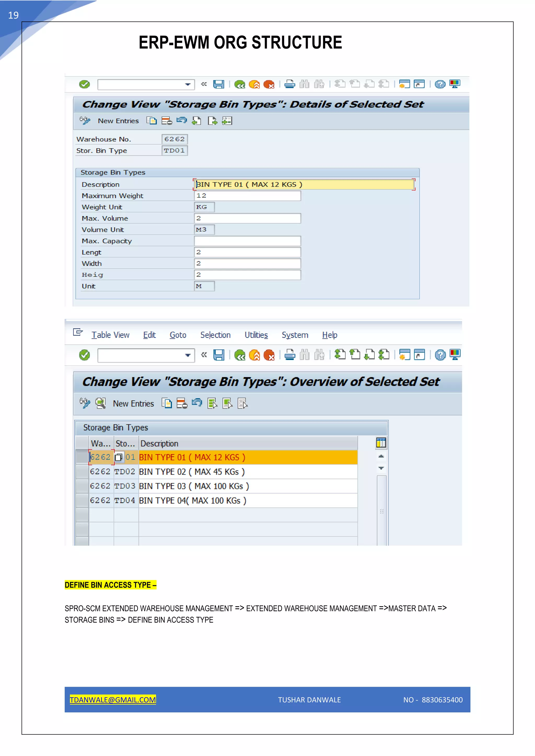Click the Delete row icon in overview toolbar
This screenshot has height=756, width=535.
182,403
